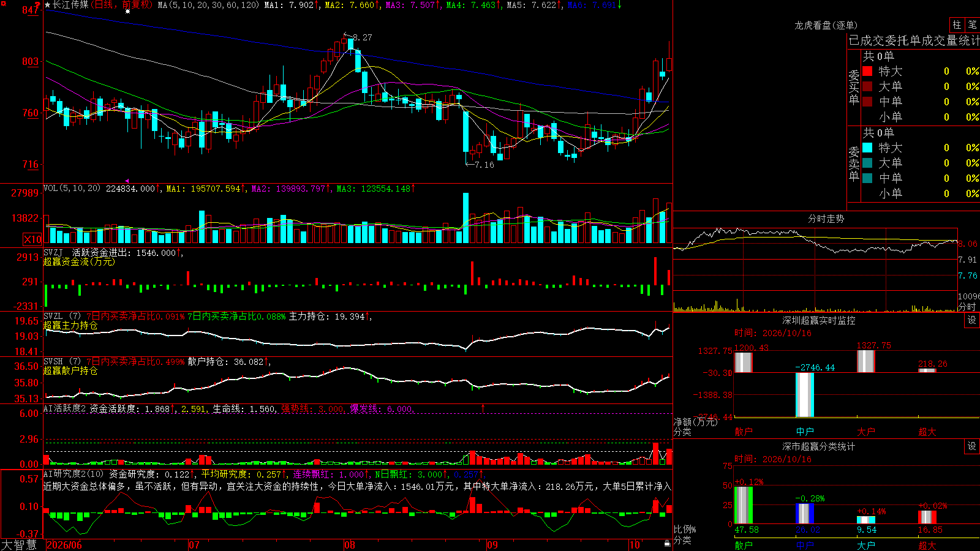Open 设 settings for 深市超赢分类统计
This screenshot has width=980, height=551.
click(x=972, y=446)
